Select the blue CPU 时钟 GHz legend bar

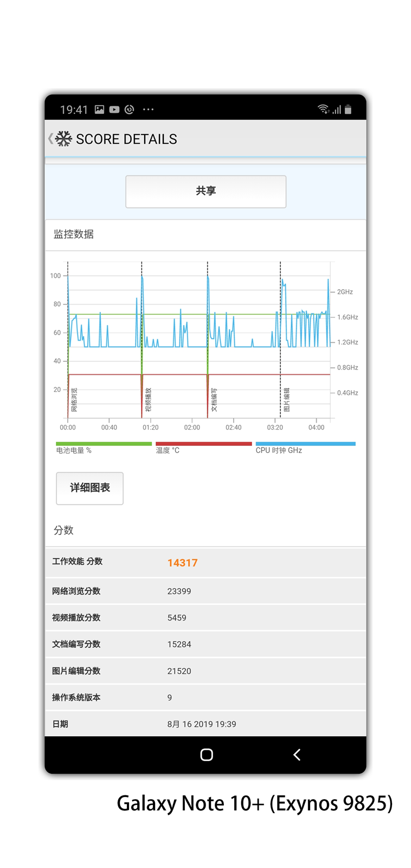pos(305,444)
